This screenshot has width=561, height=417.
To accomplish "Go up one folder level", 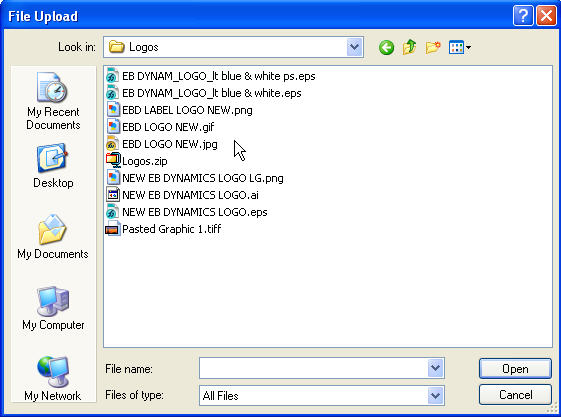I will 409,47.
